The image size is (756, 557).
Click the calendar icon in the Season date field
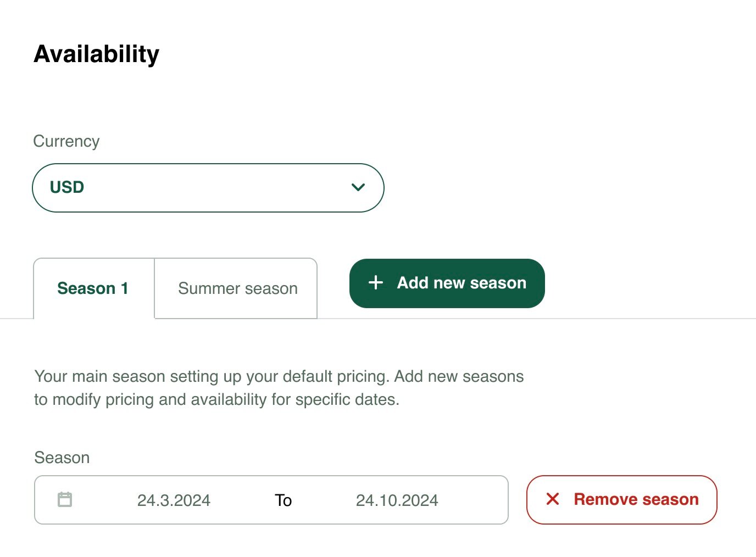point(64,500)
